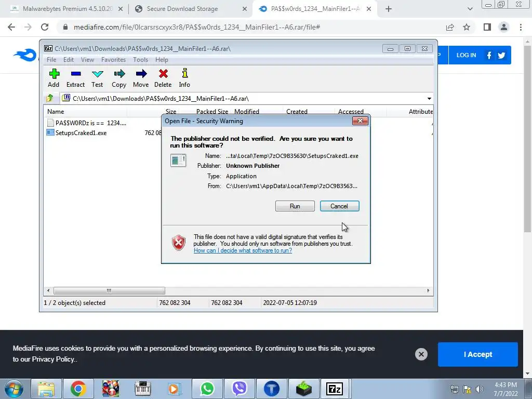Open the Chrome three-dot menu

click(x=521, y=27)
